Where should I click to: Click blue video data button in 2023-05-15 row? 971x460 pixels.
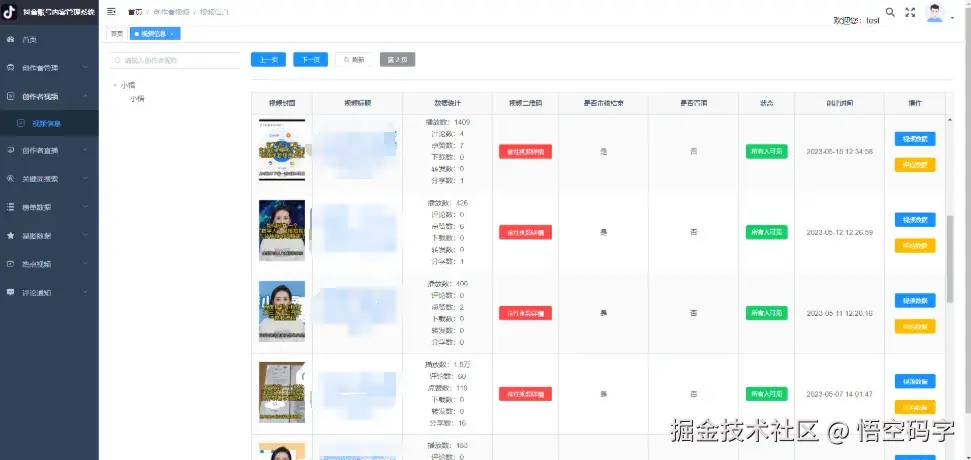click(915, 139)
